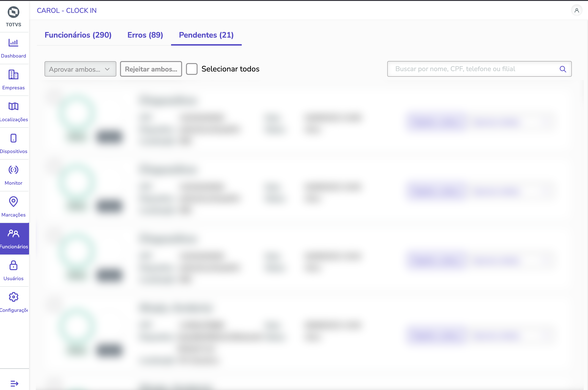
Task: Open Usuários lock icon
Action: point(13,265)
